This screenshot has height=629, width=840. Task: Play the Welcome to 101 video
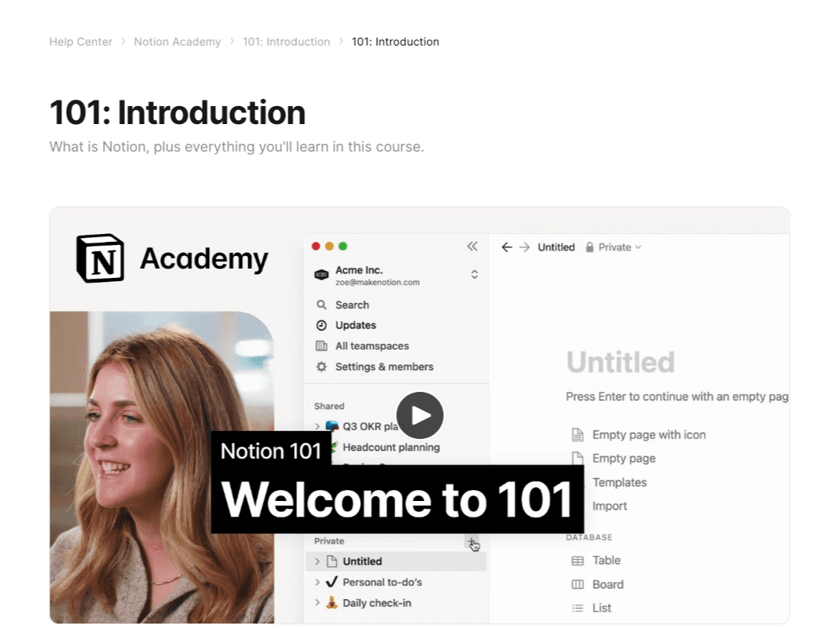[420, 415]
